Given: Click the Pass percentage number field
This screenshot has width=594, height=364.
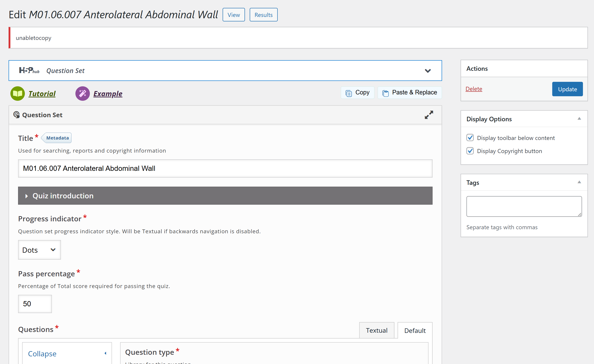Looking at the screenshot, I should [x=35, y=304].
